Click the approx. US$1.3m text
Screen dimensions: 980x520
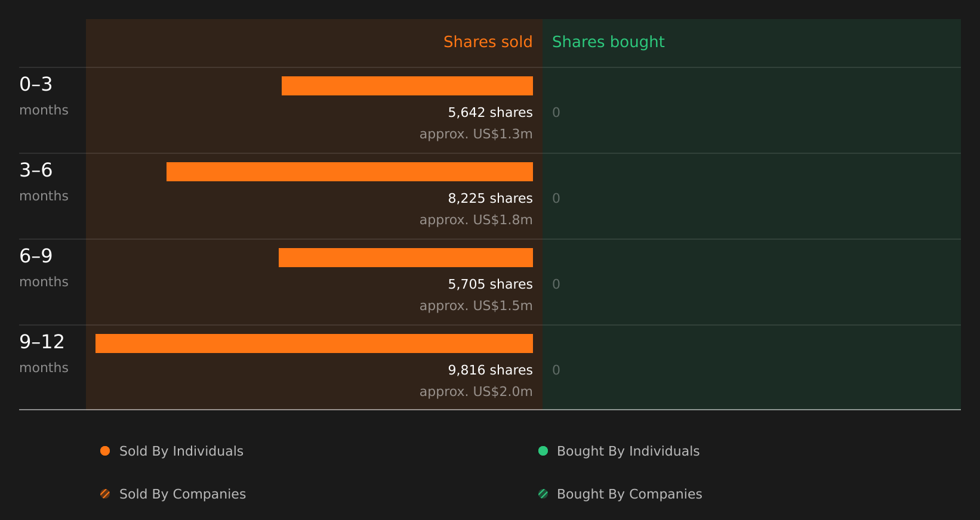(476, 134)
